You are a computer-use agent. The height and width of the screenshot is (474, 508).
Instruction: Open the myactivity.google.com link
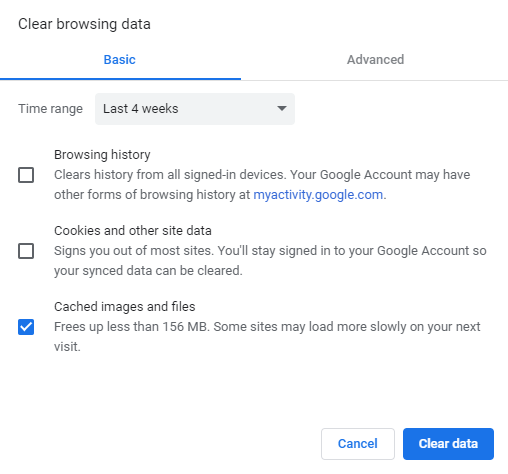click(x=318, y=195)
